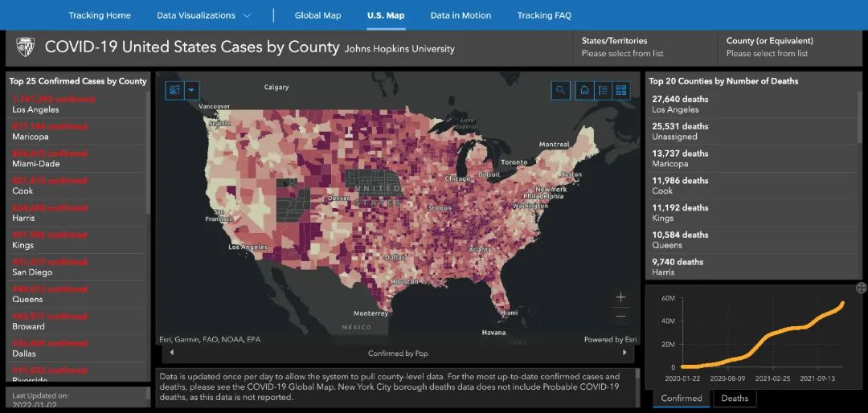Select Broward in the confirmed cases list

pos(76,321)
